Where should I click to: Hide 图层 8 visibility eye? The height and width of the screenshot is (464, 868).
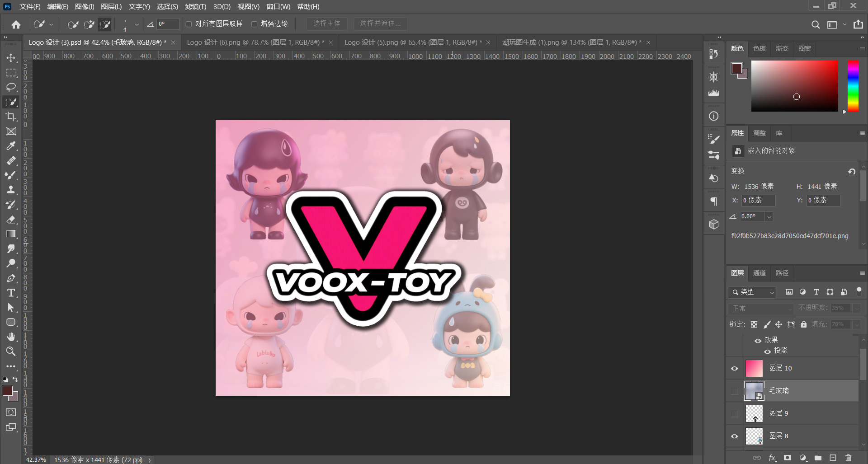735,436
